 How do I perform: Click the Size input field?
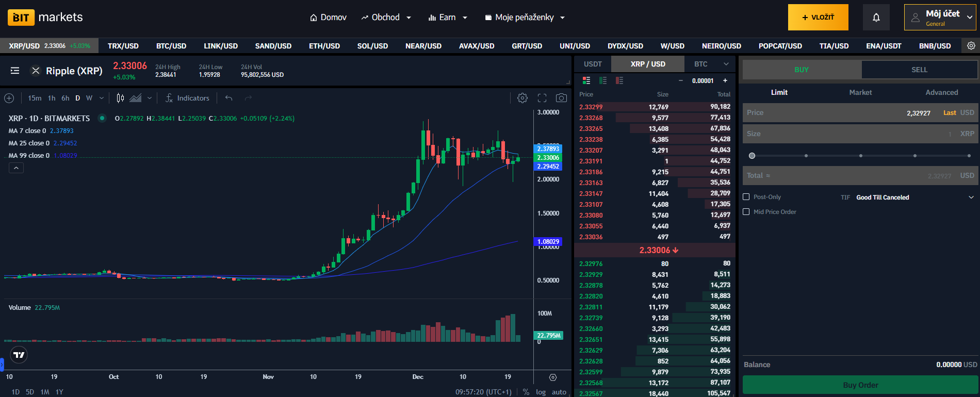860,134
